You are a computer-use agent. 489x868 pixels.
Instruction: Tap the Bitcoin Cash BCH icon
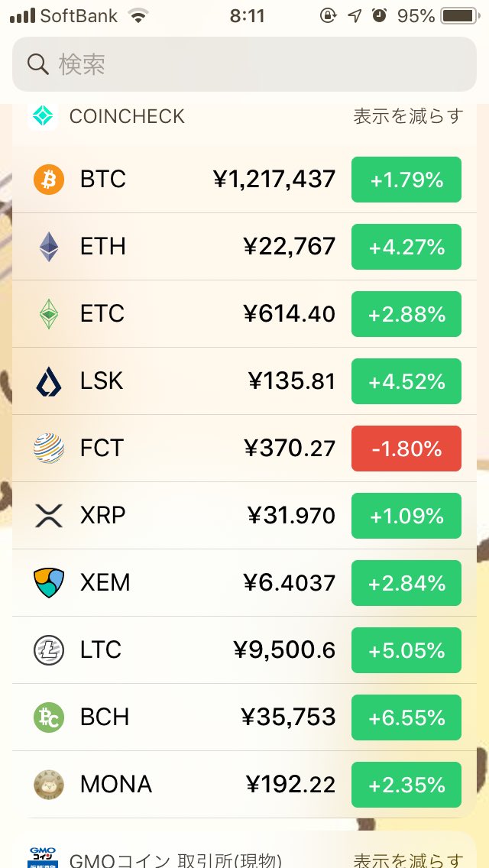point(49,717)
